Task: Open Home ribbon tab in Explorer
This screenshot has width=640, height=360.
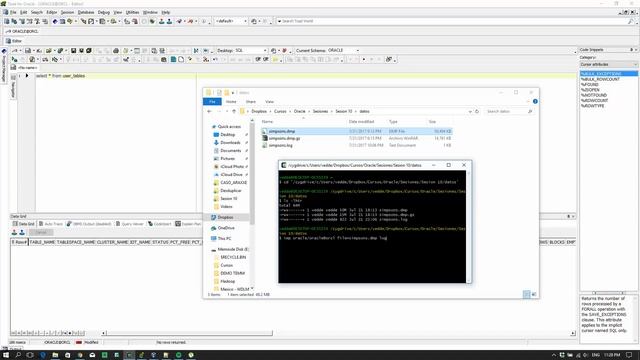Action: pyautogui.click(x=231, y=102)
